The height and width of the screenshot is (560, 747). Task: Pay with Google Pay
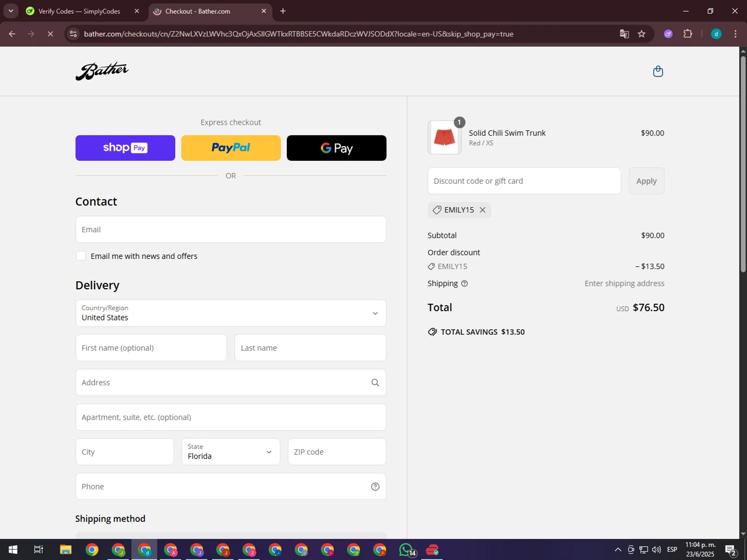click(337, 148)
